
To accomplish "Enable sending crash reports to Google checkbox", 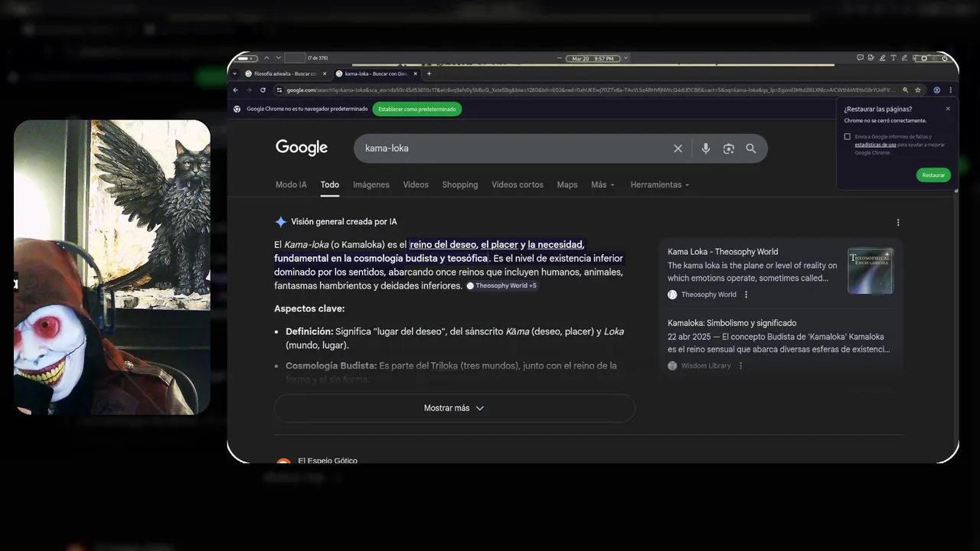I will 848,136.
